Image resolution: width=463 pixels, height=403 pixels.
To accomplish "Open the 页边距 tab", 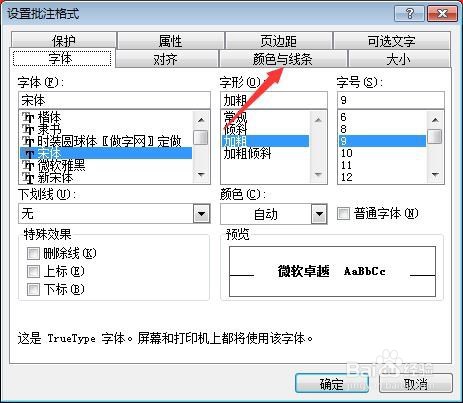I will (x=279, y=41).
